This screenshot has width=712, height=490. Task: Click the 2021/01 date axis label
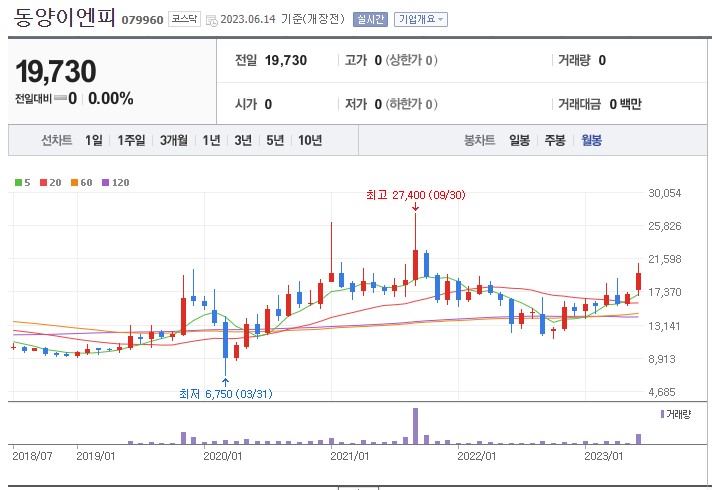(x=350, y=456)
